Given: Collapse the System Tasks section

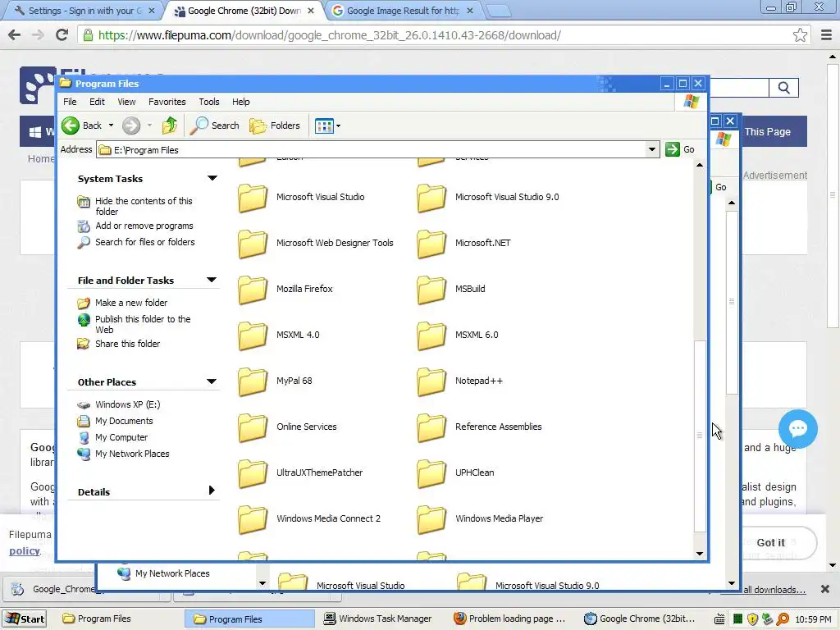Looking at the screenshot, I should [x=212, y=178].
